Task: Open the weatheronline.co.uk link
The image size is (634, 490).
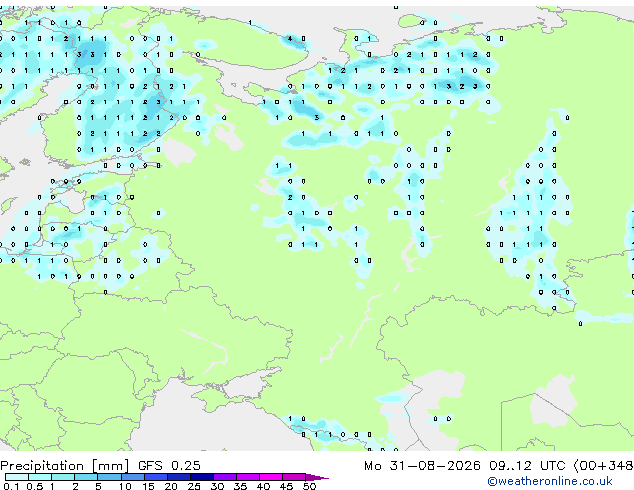Action: click(550, 481)
